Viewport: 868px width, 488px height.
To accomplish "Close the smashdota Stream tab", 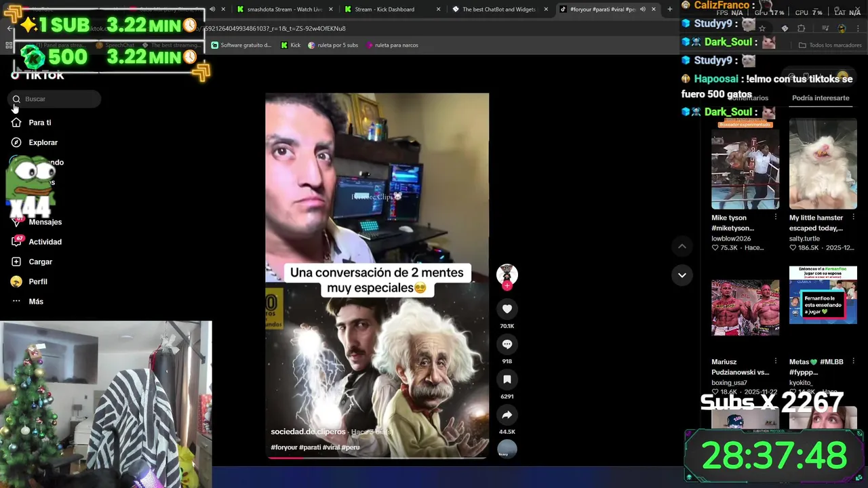I will (x=331, y=9).
